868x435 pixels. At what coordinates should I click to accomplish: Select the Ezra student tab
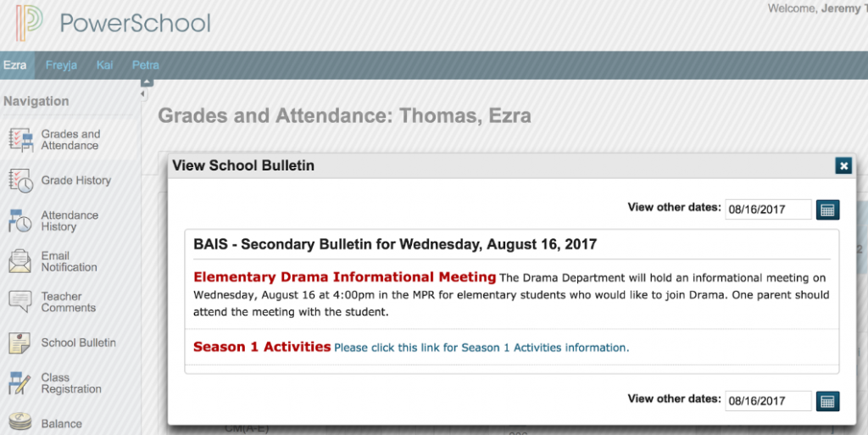tap(15, 65)
